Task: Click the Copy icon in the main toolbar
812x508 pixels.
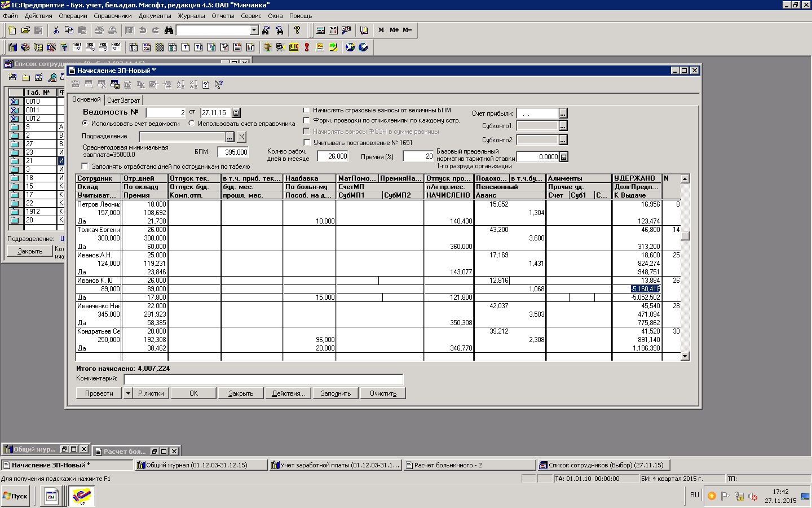Action: 69,30
